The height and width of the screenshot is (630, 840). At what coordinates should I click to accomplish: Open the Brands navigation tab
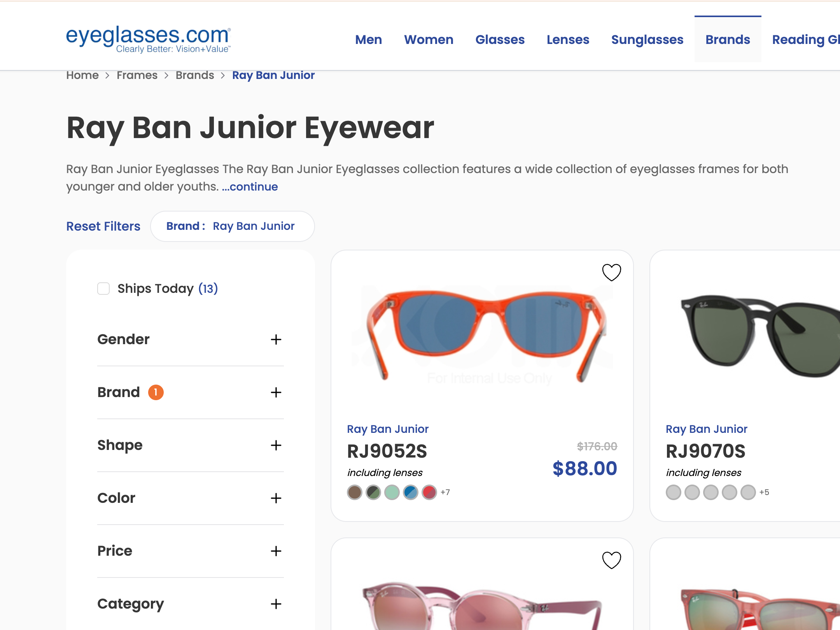[728, 39]
